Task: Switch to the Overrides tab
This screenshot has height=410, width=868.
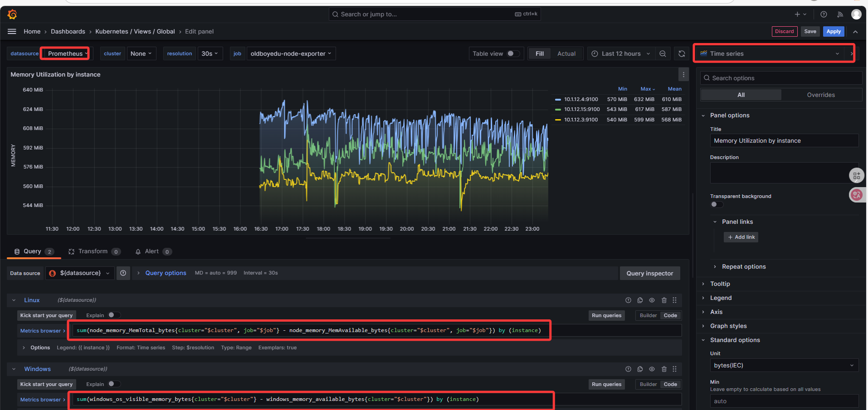Action: coord(820,95)
